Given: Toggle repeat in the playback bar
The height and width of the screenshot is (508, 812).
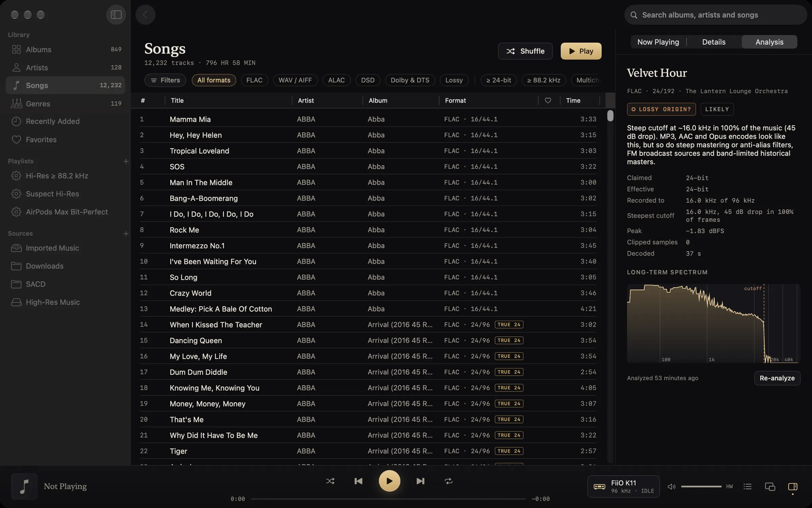Looking at the screenshot, I should [x=449, y=481].
